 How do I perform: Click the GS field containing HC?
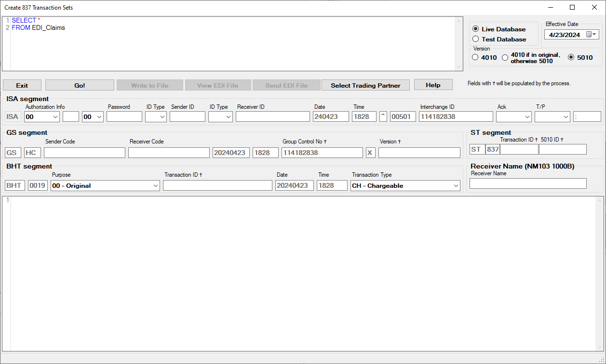tap(32, 153)
